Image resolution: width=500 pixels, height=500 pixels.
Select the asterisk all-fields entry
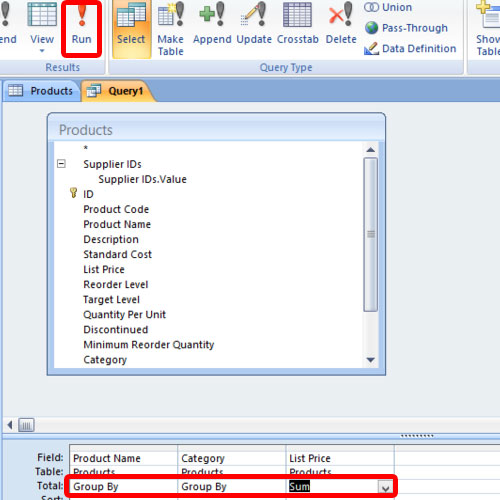tap(86, 148)
